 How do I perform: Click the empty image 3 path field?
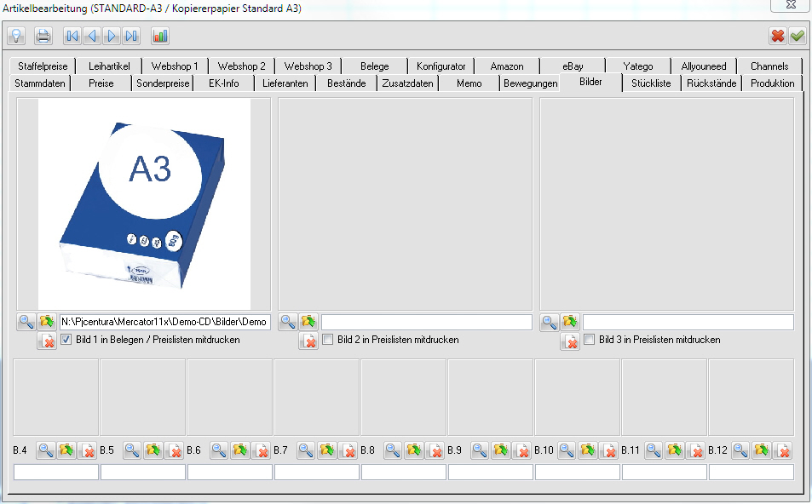(x=688, y=322)
